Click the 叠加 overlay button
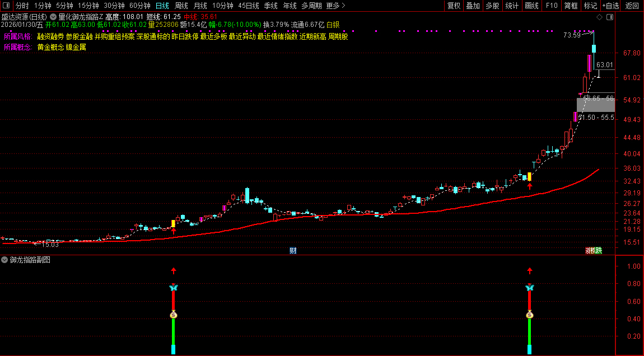This screenshot has width=644, height=356. [x=473, y=6]
